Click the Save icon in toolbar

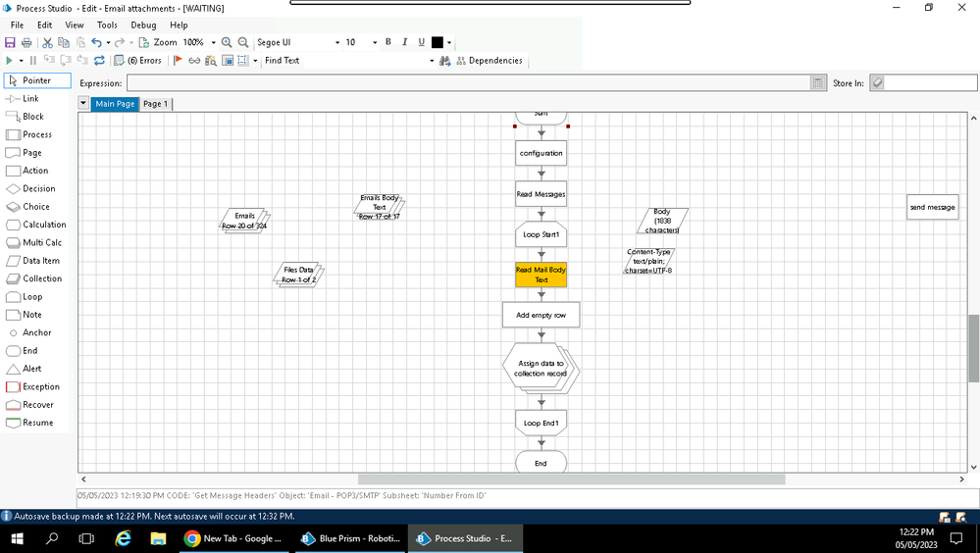10,42
